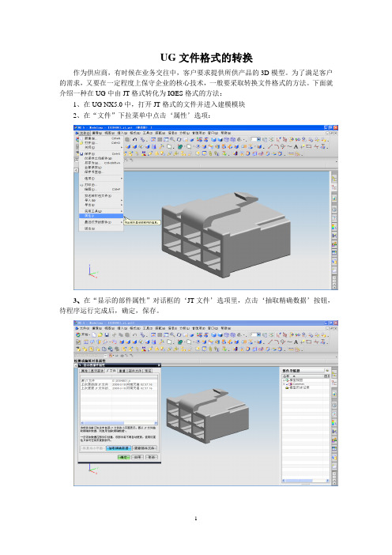
Task: Click the text 'A' annotation icon in the upper NX toolbar
Action: pyautogui.click(x=296, y=146)
